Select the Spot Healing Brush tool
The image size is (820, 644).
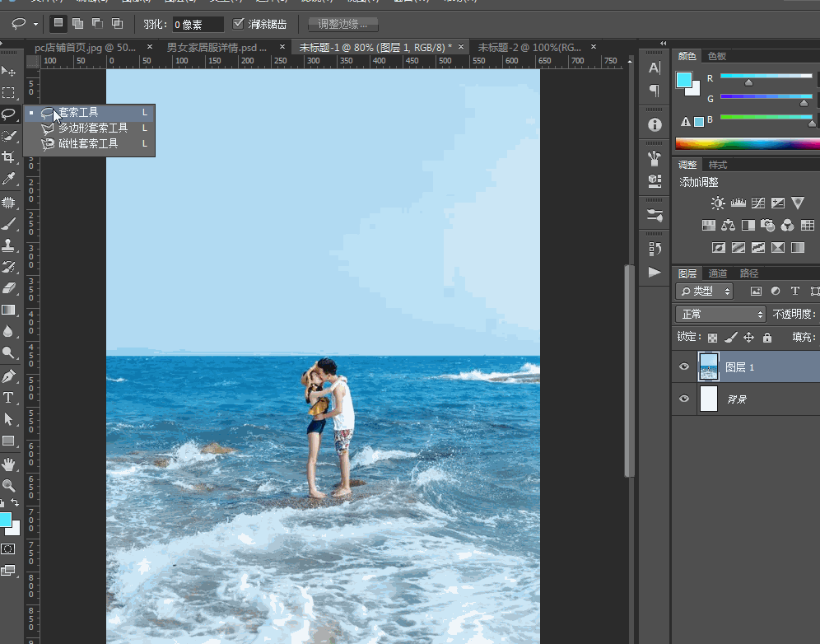pyautogui.click(x=8, y=203)
